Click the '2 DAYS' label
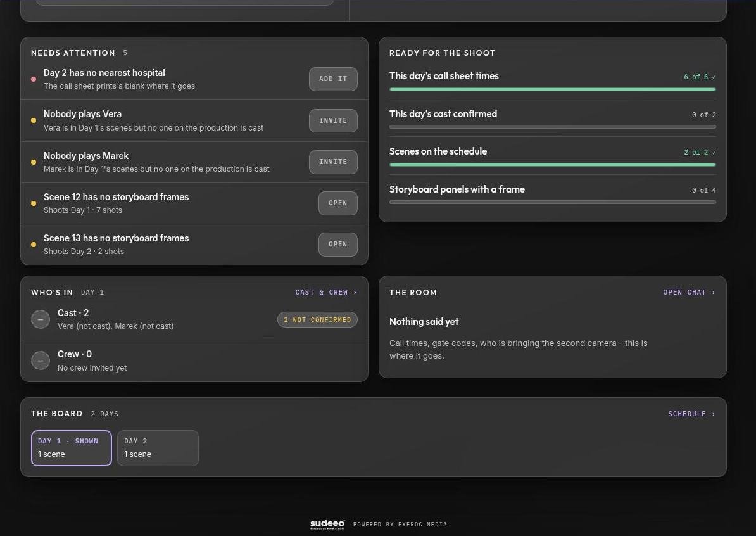The height and width of the screenshot is (536, 756). tap(104, 414)
